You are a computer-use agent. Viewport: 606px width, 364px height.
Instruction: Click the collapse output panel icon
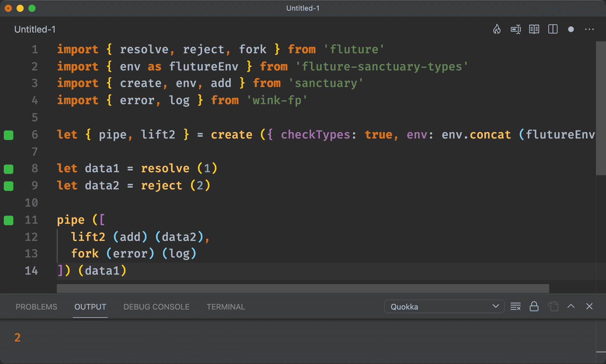[572, 307]
